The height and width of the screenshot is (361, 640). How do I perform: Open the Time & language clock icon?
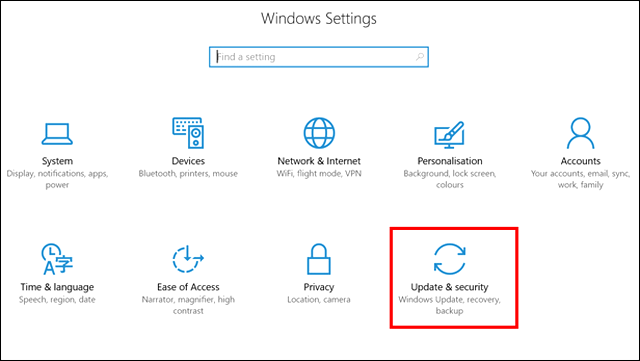[57, 259]
